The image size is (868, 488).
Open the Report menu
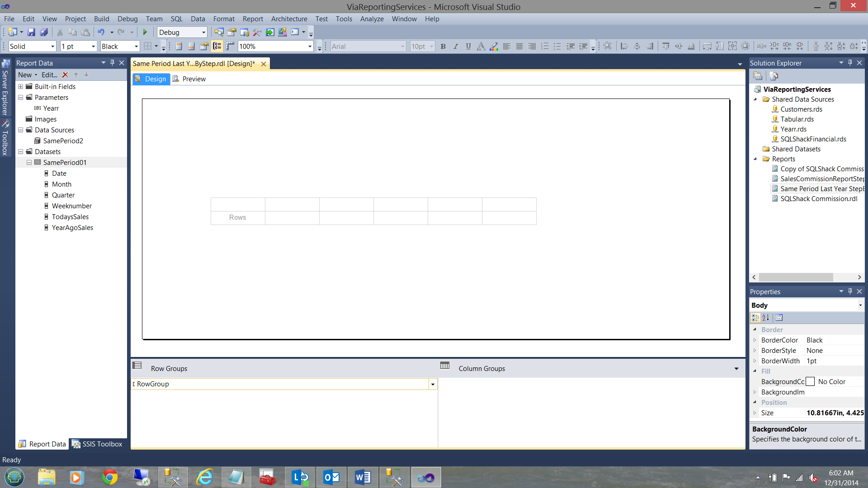click(252, 19)
